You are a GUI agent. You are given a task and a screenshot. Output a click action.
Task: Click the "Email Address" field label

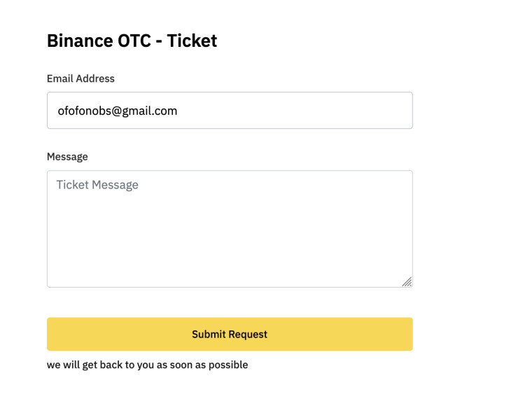click(81, 78)
